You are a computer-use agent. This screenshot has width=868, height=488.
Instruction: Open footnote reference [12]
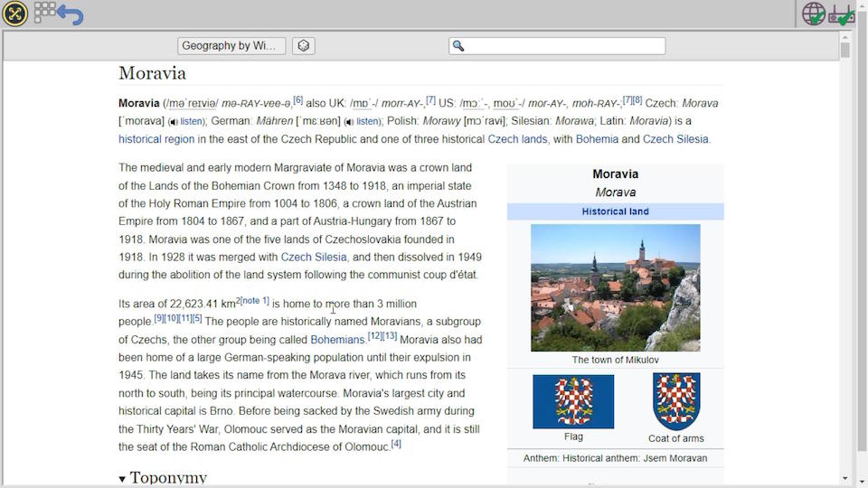tap(374, 336)
